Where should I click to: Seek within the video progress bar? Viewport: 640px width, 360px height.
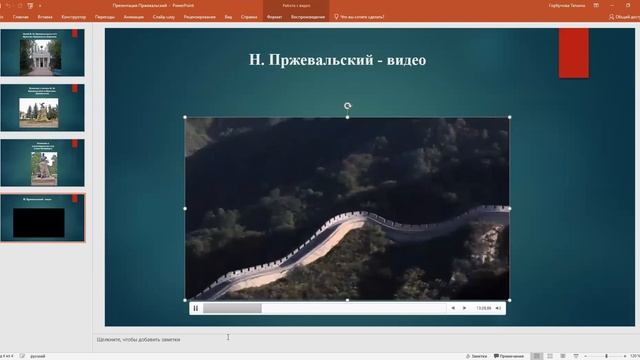pos(324,308)
